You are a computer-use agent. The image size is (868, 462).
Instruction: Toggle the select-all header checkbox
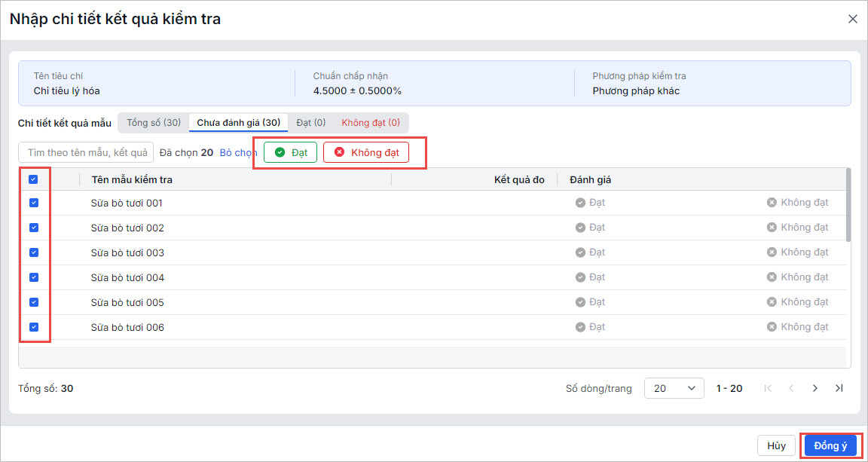tap(34, 179)
